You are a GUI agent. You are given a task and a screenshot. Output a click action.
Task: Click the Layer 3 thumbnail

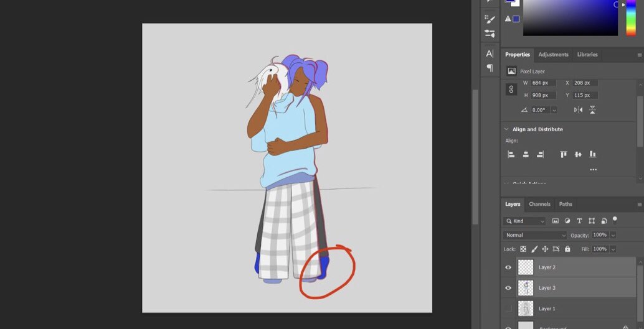[x=526, y=288]
